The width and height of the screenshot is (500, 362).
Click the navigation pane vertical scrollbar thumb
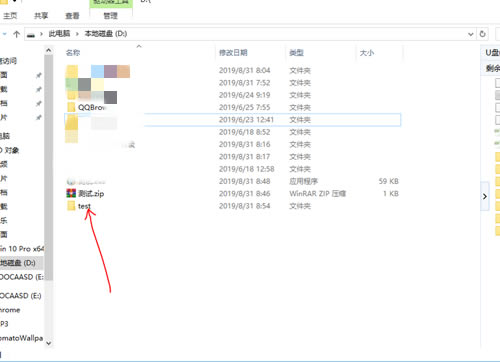[x=49, y=168]
